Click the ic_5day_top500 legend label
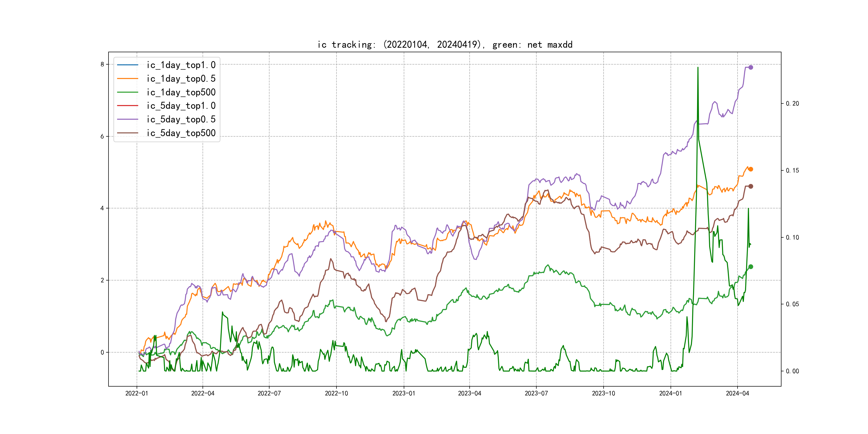Image resolution: width=868 pixels, height=434 pixels. pyautogui.click(x=181, y=133)
